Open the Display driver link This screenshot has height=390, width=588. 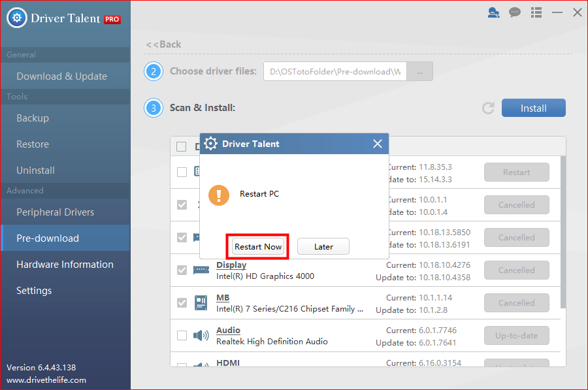tap(231, 265)
